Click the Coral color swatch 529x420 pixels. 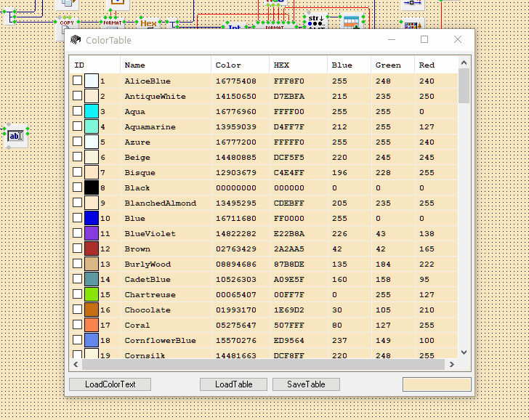pyautogui.click(x=92, y=325)
